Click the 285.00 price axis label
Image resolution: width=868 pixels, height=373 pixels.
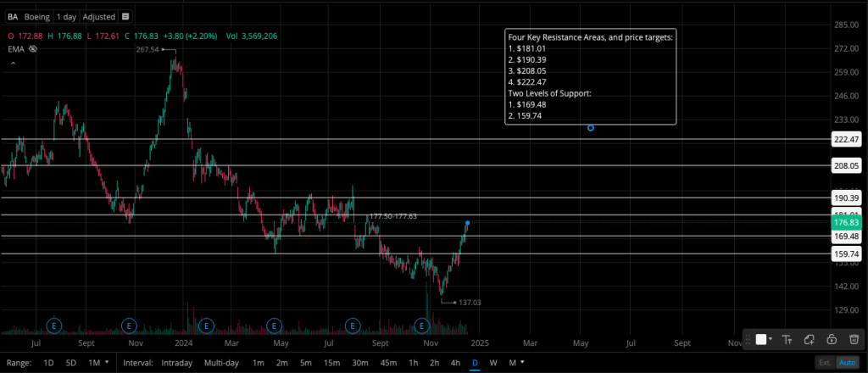pyautogui.click(x=845, y=25)
